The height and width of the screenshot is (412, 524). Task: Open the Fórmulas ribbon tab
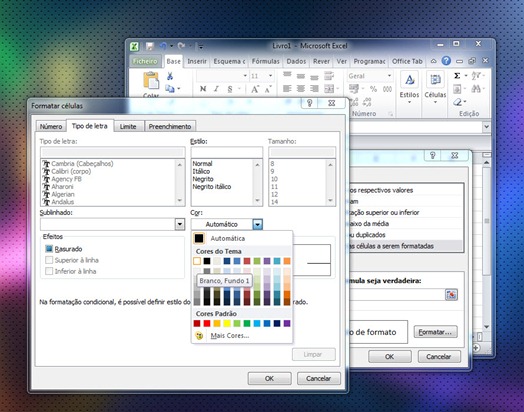coord(265,61)
